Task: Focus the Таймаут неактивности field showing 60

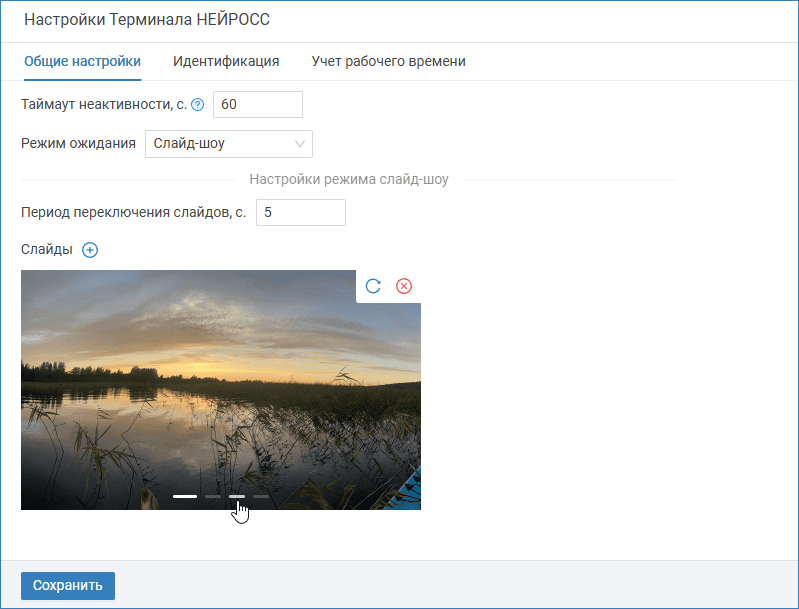Action: tap(258, 104)
